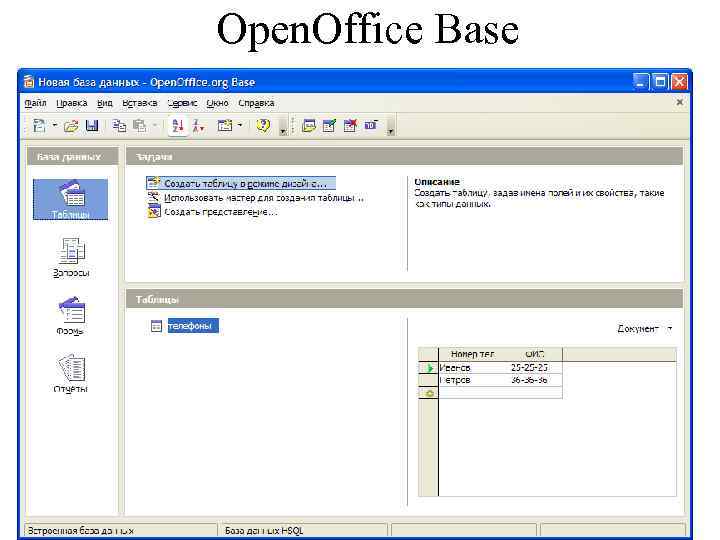This screenshot has width=720, height=540.
Task: Open the Вставка menu
Action: click(140, 103)
